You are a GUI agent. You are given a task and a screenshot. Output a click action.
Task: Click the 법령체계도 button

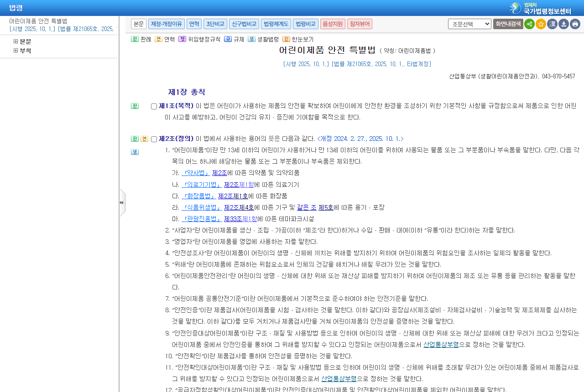pos(276,24)
